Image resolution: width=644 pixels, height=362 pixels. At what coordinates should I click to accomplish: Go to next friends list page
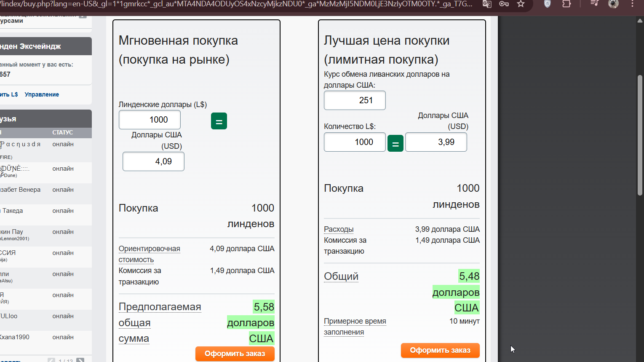pyautogui.click(x=80, y=360)
